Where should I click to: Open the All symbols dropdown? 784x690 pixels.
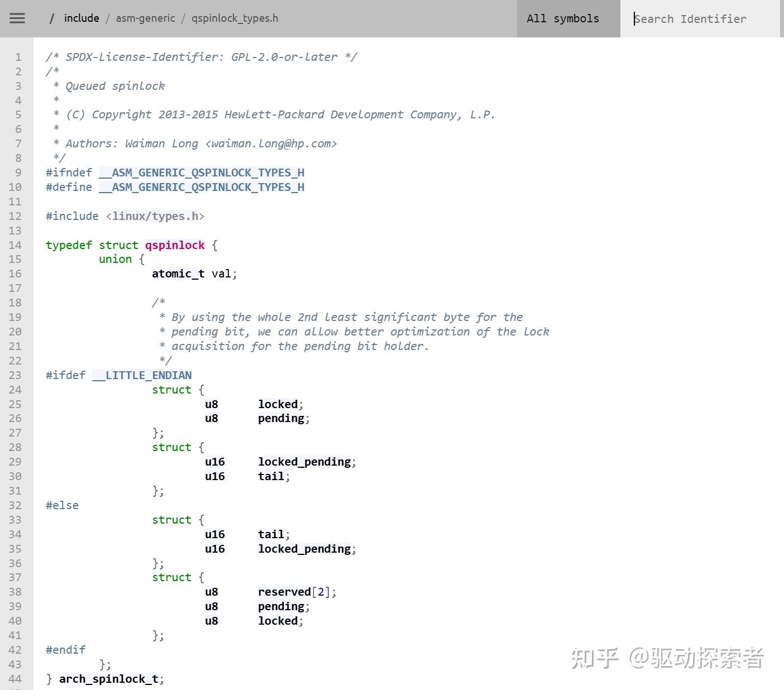(x=563, y=18)
